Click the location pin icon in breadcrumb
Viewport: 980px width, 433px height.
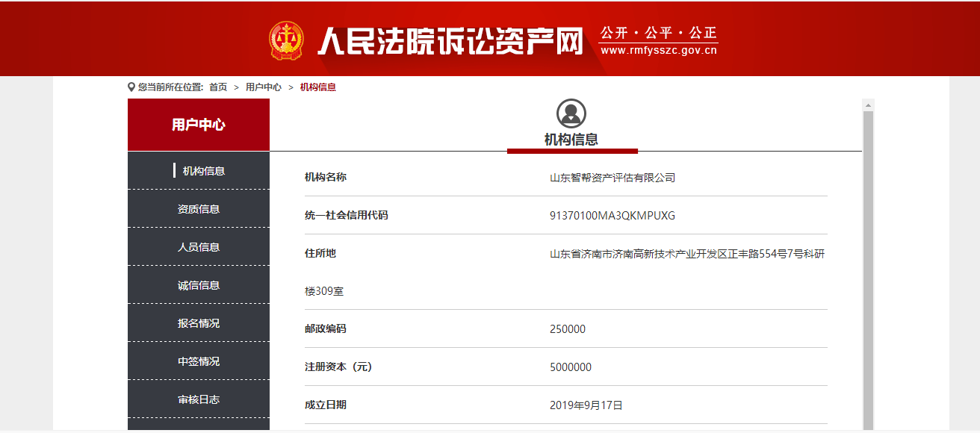131,87
